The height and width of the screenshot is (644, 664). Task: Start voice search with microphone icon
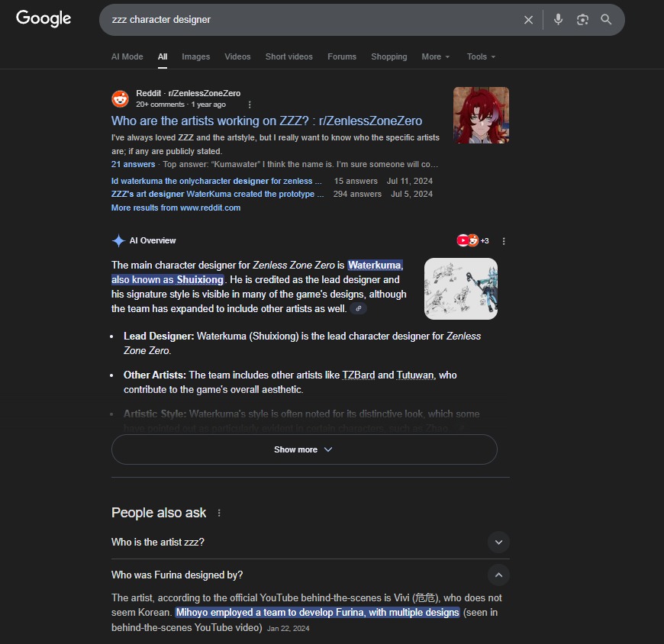pyautogui.click(x=558, y=20)
